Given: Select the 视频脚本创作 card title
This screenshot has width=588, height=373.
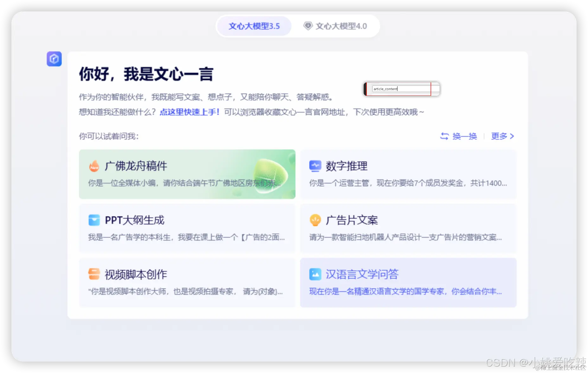Looking at the screenshot, I should tap(136, 274).
